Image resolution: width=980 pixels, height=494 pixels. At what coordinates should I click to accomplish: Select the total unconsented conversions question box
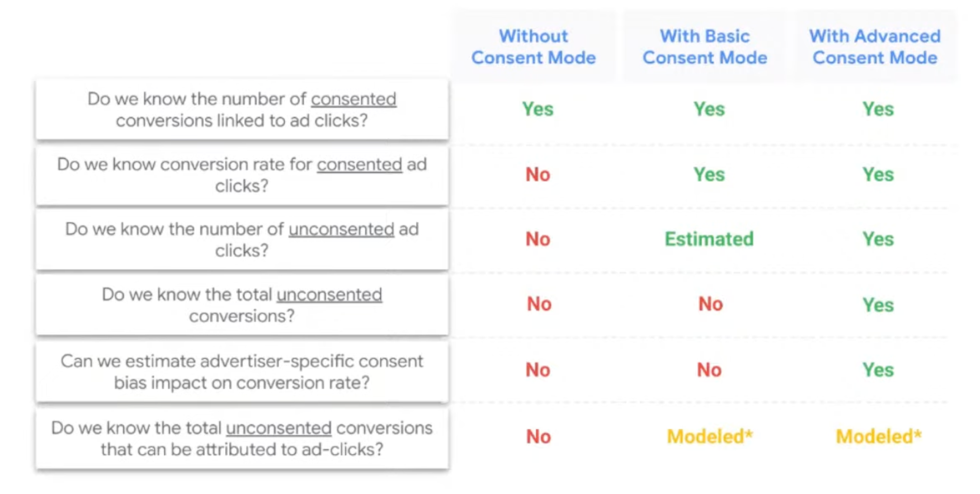click(242, 306)
